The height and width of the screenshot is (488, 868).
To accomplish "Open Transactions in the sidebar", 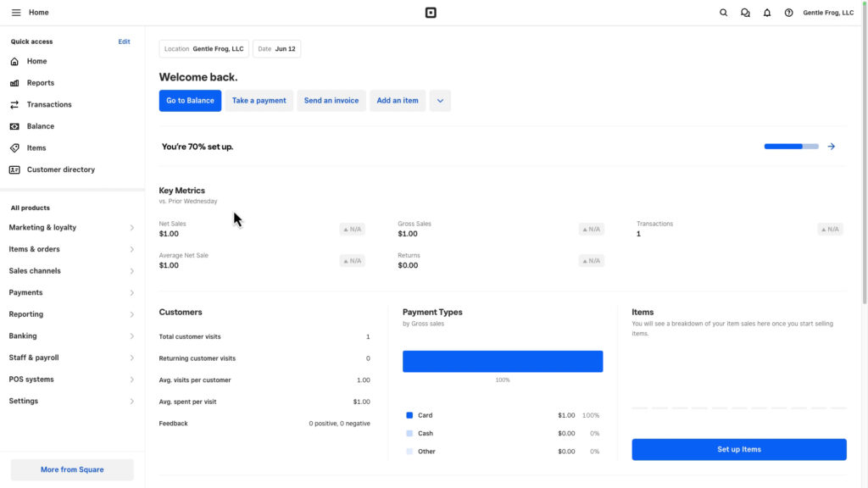I will coord(49,104).
